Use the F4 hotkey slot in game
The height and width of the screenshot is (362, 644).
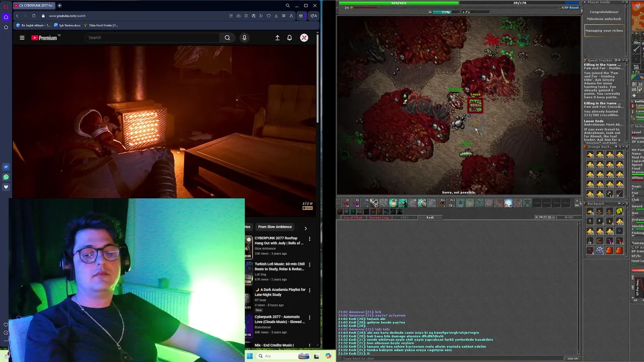coord(374,203)
